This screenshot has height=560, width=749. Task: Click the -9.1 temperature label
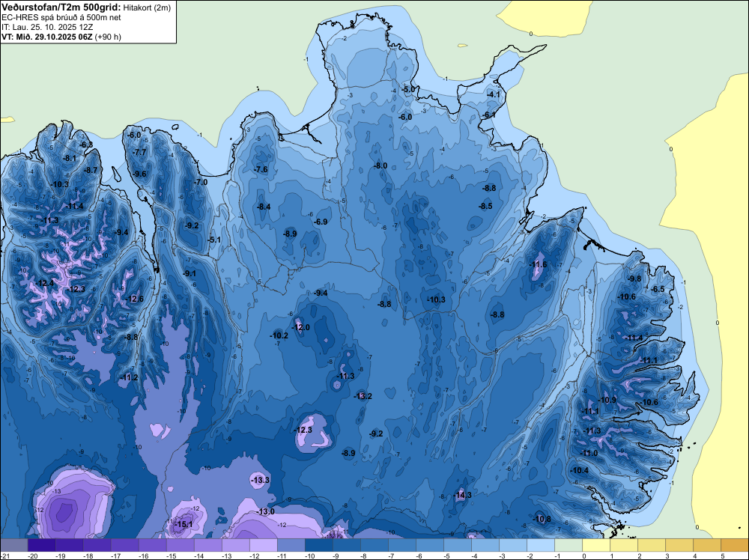[189, 273]
